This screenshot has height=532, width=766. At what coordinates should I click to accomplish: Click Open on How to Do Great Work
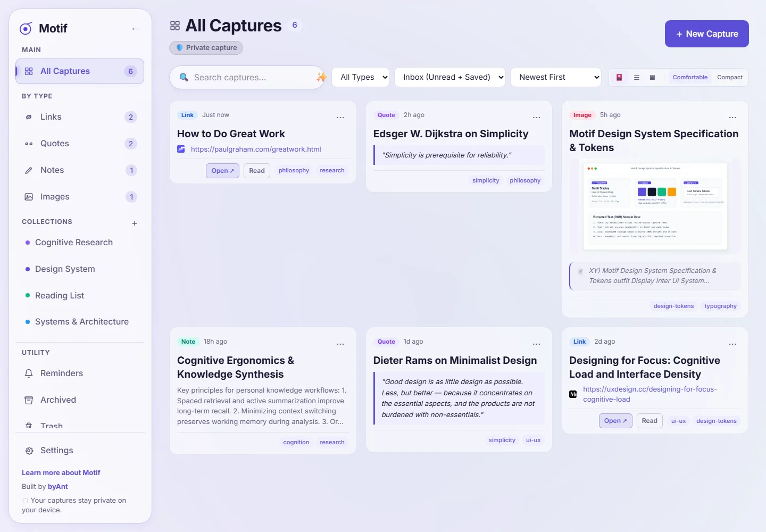[x=222, y=171]
